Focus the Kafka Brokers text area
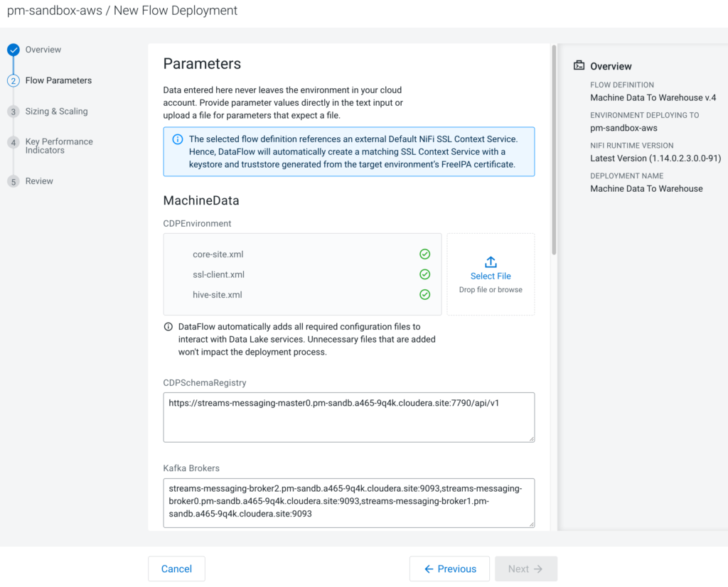Viewport: 728px width, 587px height. [x=348, y=502]
